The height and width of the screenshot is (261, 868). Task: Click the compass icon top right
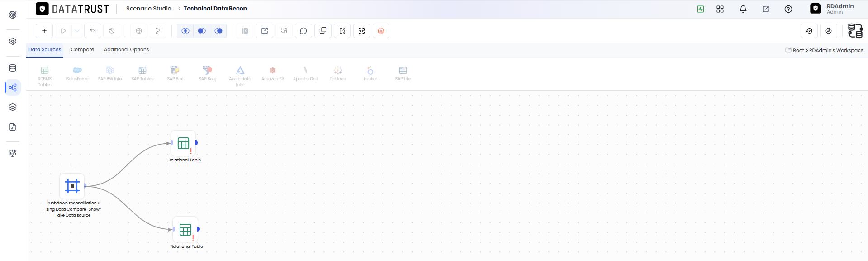point(829,31)
